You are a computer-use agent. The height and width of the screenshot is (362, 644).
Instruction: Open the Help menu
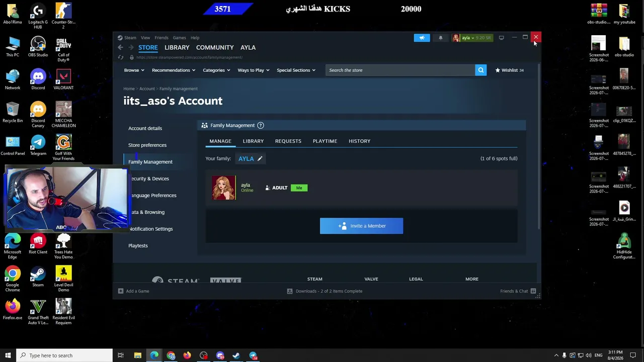[195, 38]
